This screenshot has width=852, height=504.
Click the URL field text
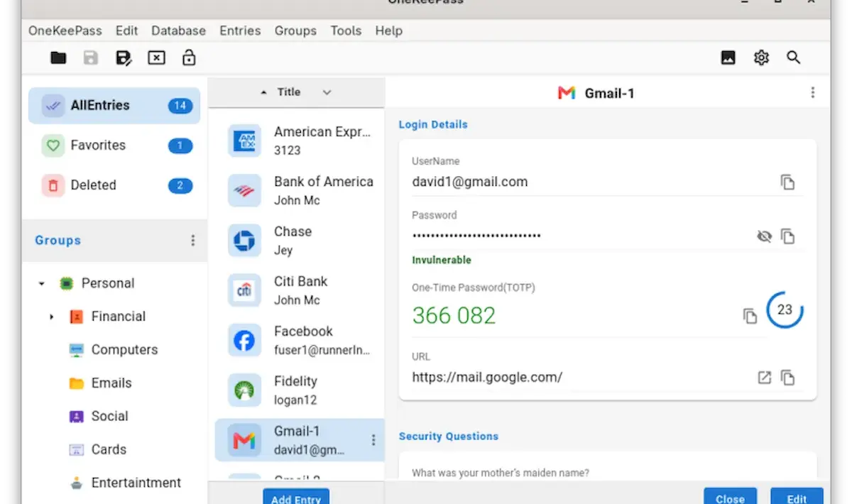tap(487, 378)
